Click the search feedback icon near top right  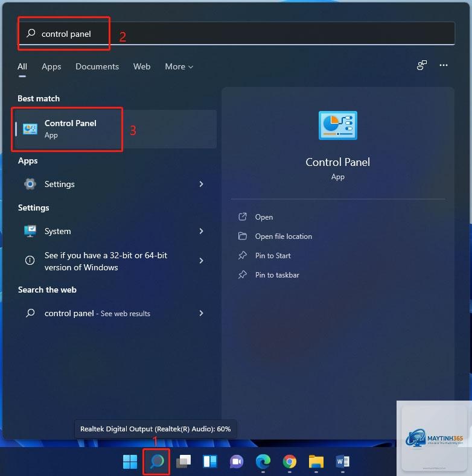[x=421, y=65]
